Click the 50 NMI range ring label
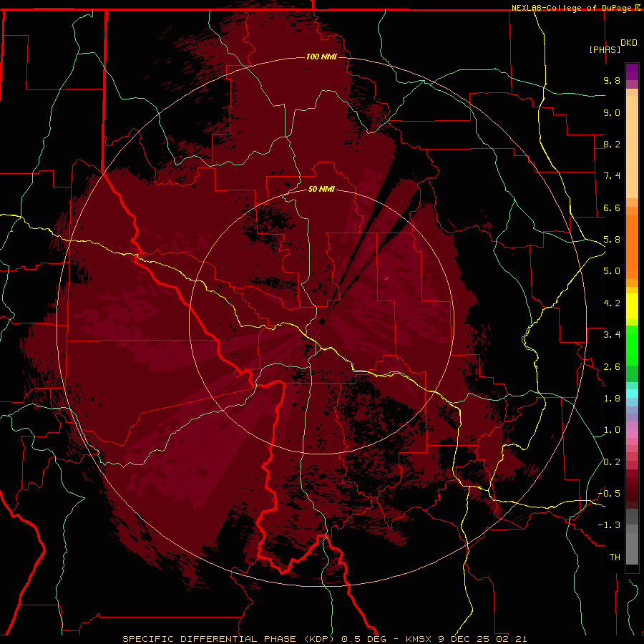Image resolution: width=644 pixels, height=644 pixels. pyautogui.click(x=321, y=189)
